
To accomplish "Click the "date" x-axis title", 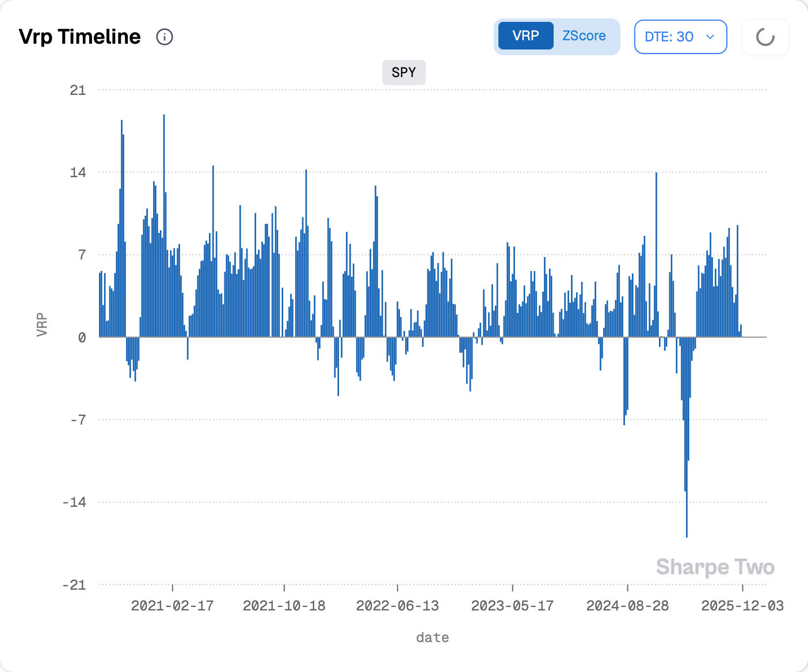I will [x=432, y=637].
